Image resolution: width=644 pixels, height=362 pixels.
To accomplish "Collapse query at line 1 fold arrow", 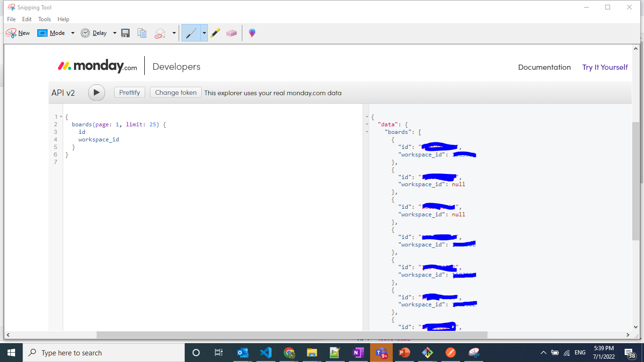I will coord(61,117).
